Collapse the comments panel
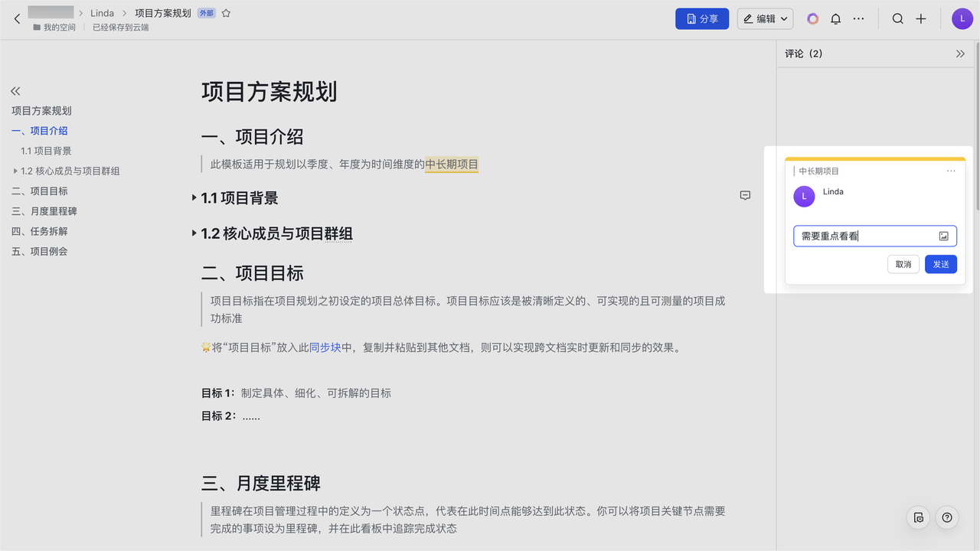The image size is (980, 551). [x=960, y=54]
